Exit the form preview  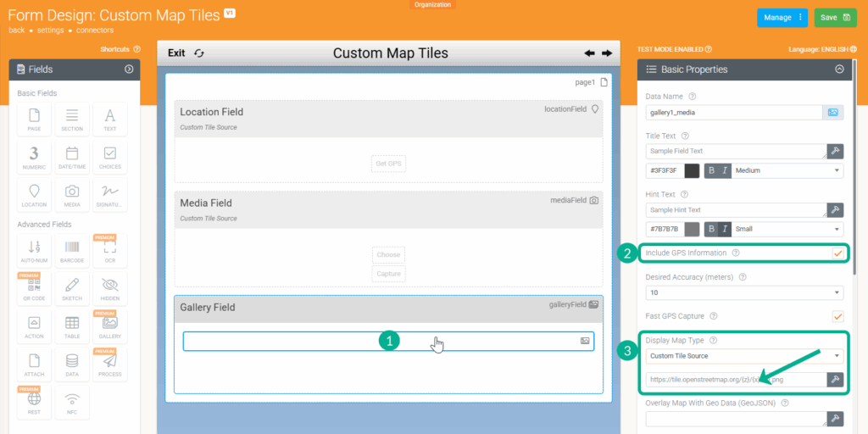point(176,53)
